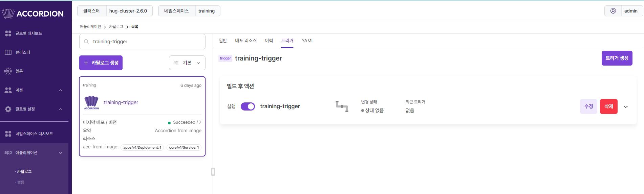Click the 최근 트리거 label
Viewport: 644px width, 194px height.
coord(415,102)
